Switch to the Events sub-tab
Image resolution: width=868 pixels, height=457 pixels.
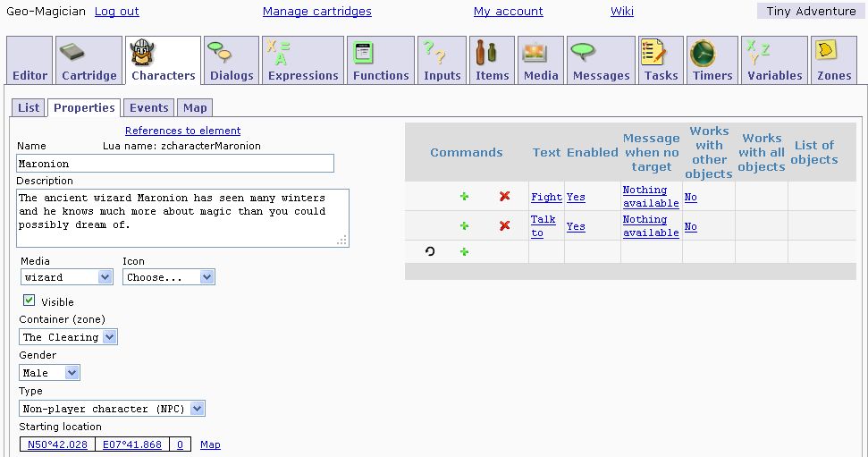point(148,107)
